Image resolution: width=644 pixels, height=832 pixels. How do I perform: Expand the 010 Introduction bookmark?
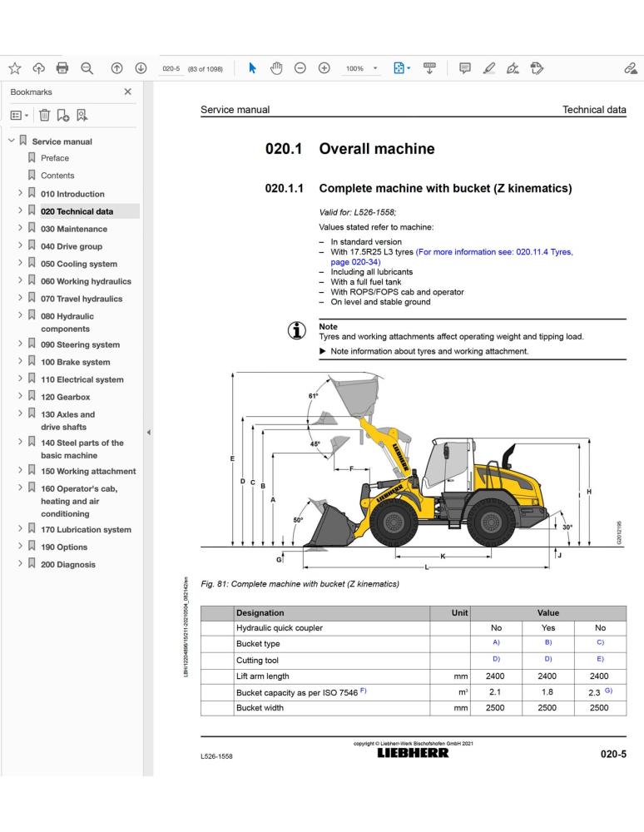coord(20,193)
